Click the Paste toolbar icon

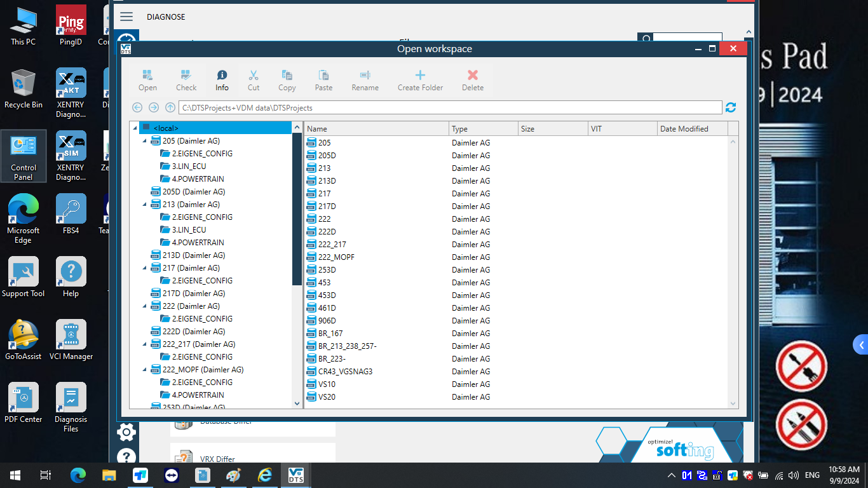323,79
